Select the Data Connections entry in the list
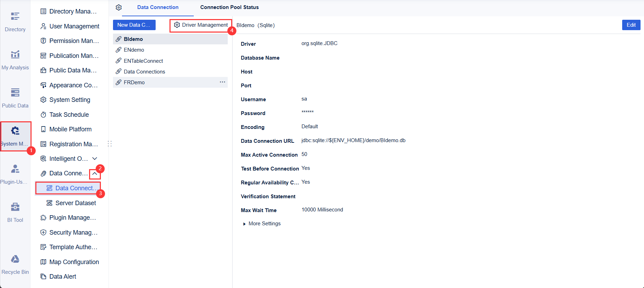644x288 pixels. pyautogui.click(x=170, y=72)
